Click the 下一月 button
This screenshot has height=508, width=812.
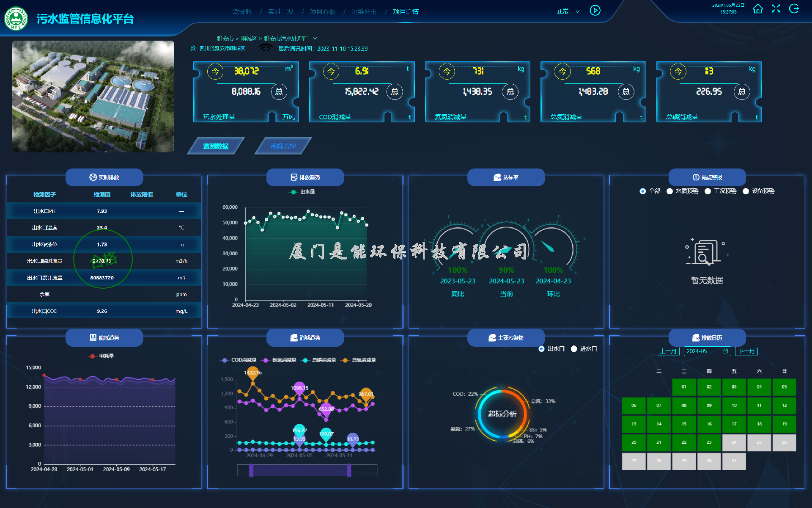pos(746,351)
